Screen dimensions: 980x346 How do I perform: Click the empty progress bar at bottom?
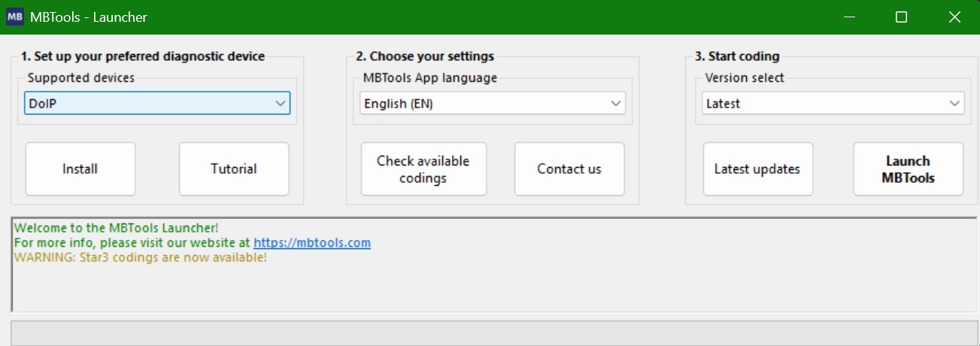coord(493,333)
